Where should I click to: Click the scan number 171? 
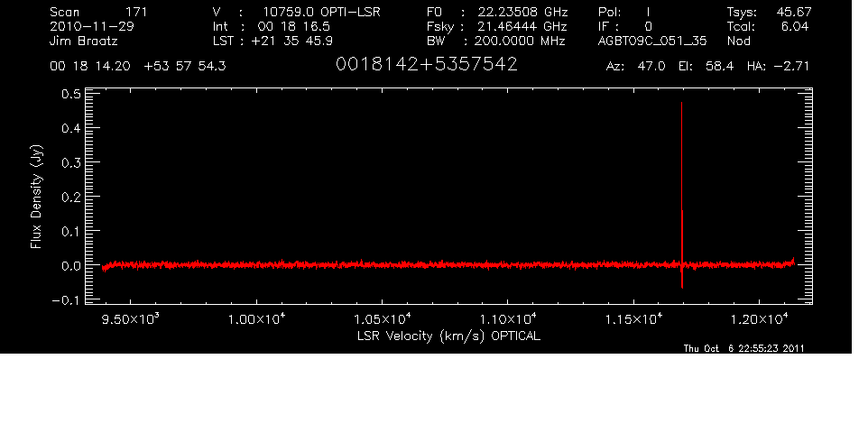[136, 12]
